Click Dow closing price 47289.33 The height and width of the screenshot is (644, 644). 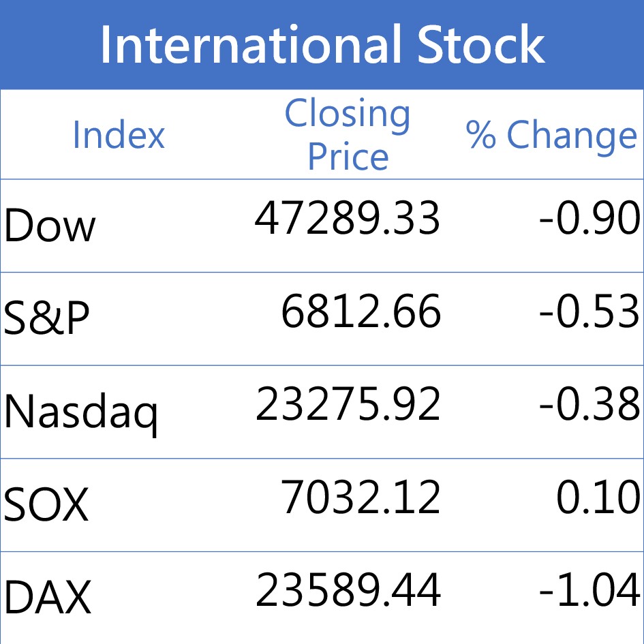348,219
